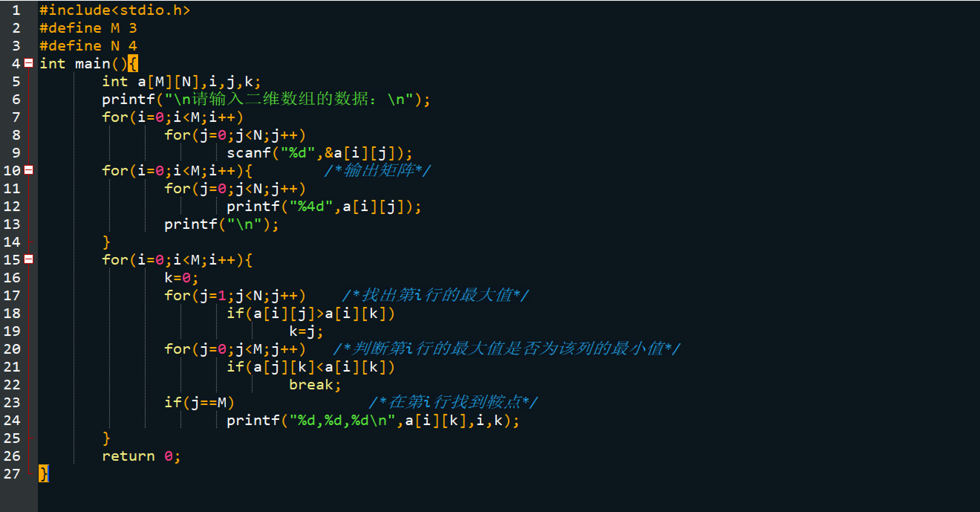Click line number 1 in the gutter
Image resolution: width=980 pixels, height=512 pixels.
click(x=16, y=10)
